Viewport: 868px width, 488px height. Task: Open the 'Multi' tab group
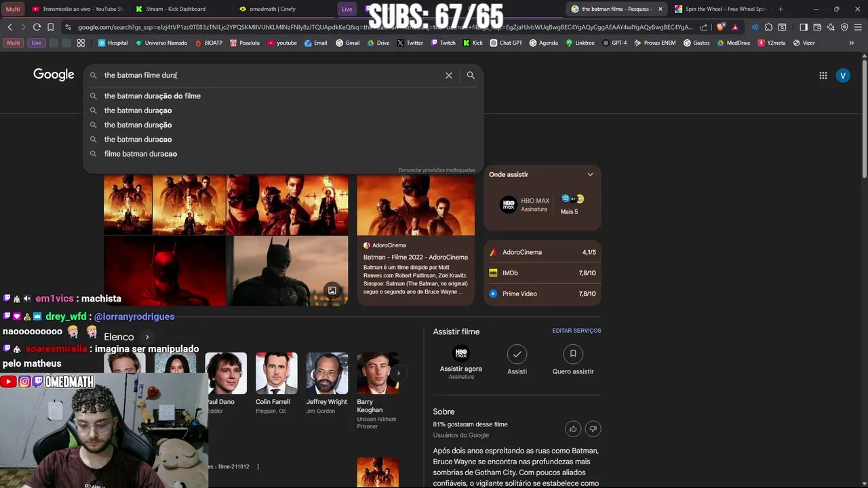click(13, 9)
